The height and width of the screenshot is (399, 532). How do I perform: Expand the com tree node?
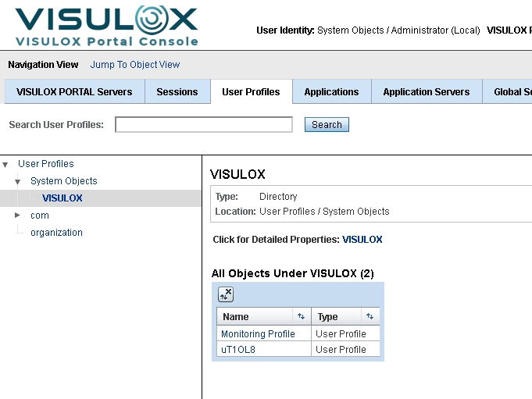(17, 215)
